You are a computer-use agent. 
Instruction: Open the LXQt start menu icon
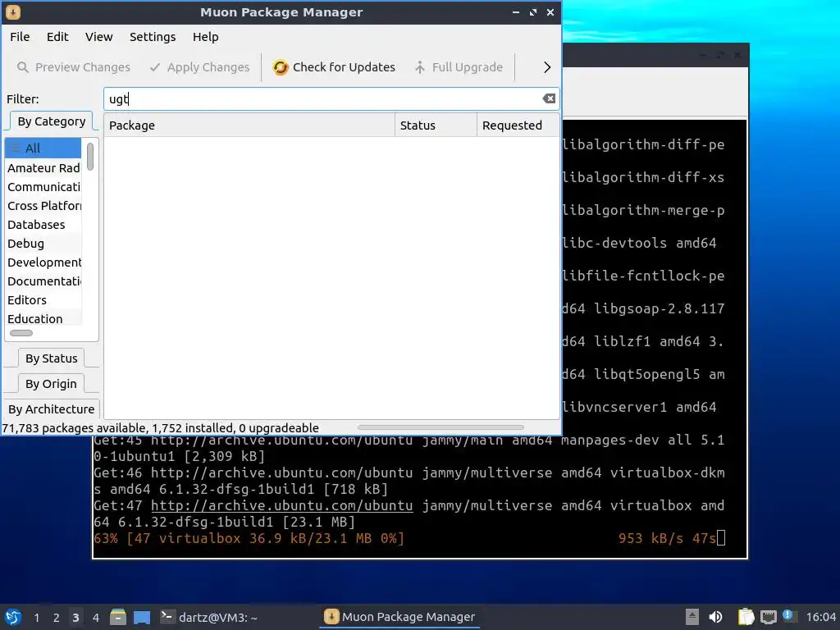(13, 617)
